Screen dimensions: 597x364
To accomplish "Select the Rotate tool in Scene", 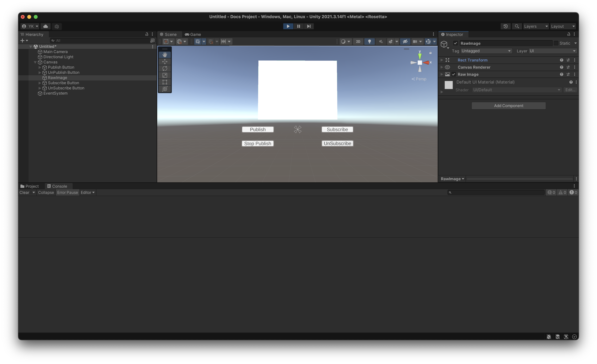I will (165, 68).
